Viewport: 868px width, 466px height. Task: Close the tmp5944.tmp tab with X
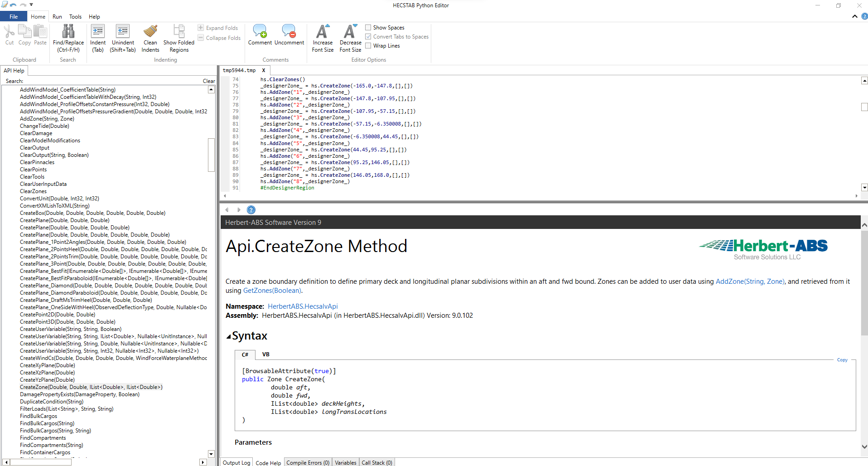coord(263,70)
